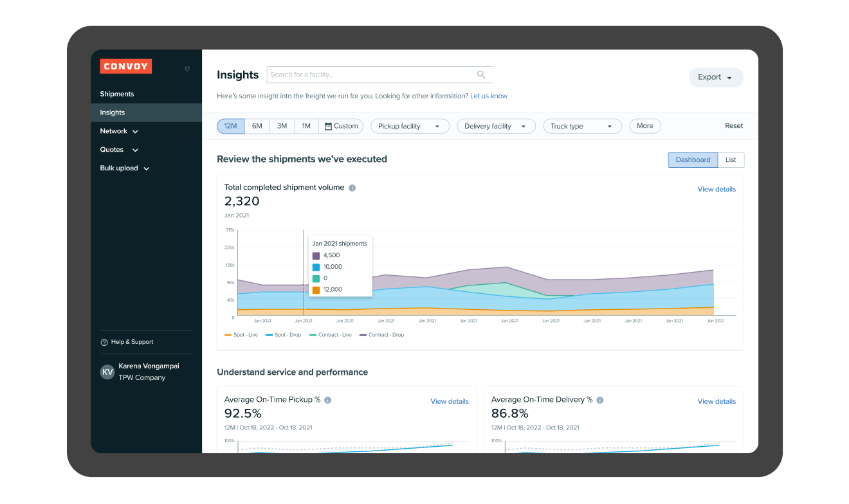
Task: Click Reset to clear filters
Action: click(x=733, y=125)
